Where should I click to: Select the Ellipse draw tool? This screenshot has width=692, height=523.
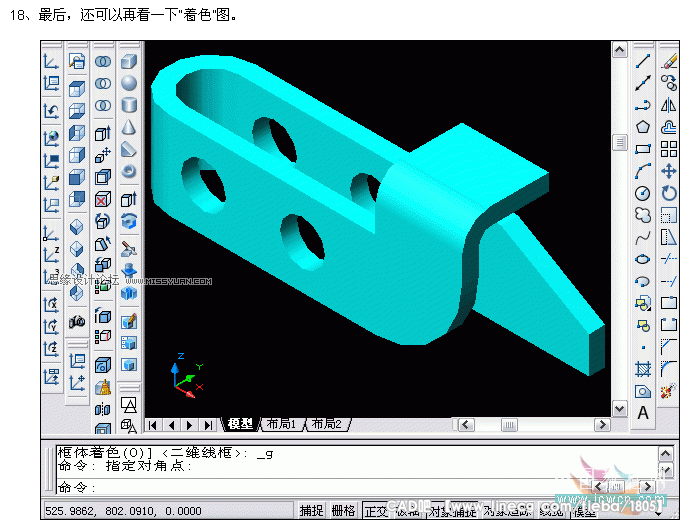coord(643,260)
